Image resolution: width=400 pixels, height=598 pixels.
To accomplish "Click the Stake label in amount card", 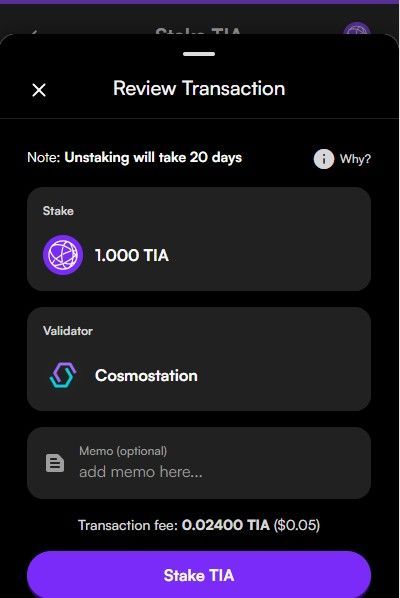I will tap(58, 211).
